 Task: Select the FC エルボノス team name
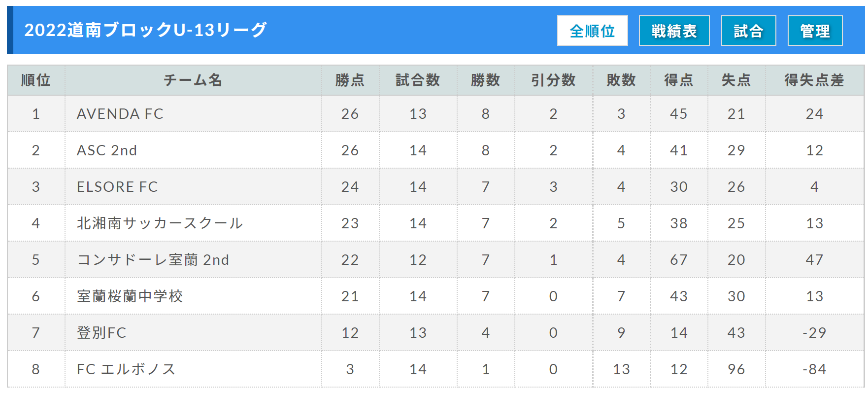[126, 369]
